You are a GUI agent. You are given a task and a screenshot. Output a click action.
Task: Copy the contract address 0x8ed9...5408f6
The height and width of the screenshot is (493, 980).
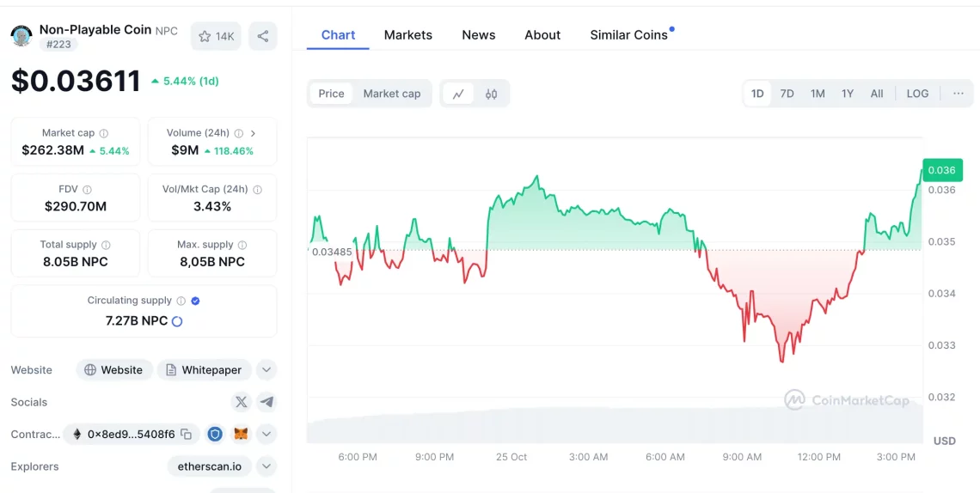tap(187, 435)
